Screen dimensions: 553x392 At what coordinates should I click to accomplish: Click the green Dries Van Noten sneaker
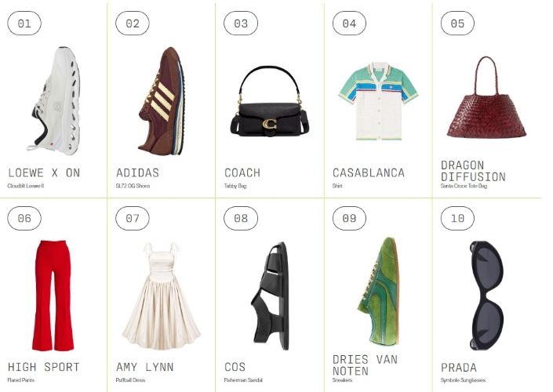tap(380, 291)
